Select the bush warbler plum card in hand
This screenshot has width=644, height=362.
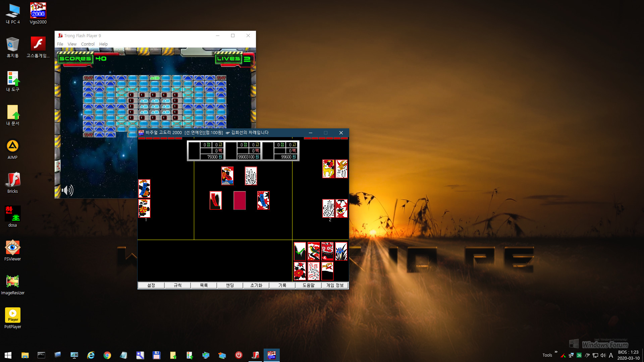(x=314, y=251)
